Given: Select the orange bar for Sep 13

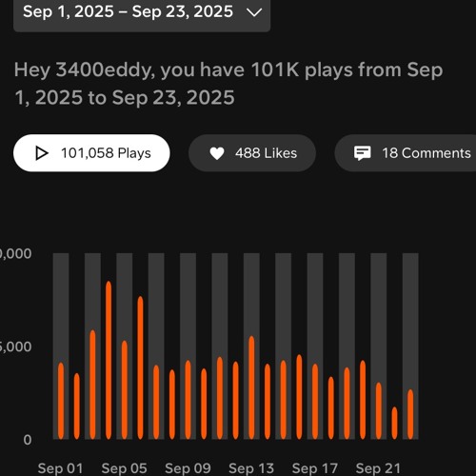Looking at the screenshot, I should click(251, 387).
